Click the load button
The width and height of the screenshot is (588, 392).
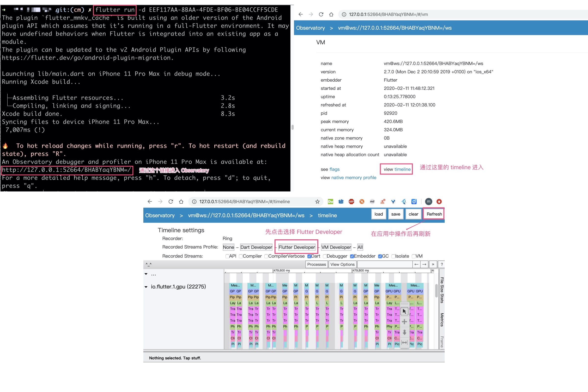(379, 214)
